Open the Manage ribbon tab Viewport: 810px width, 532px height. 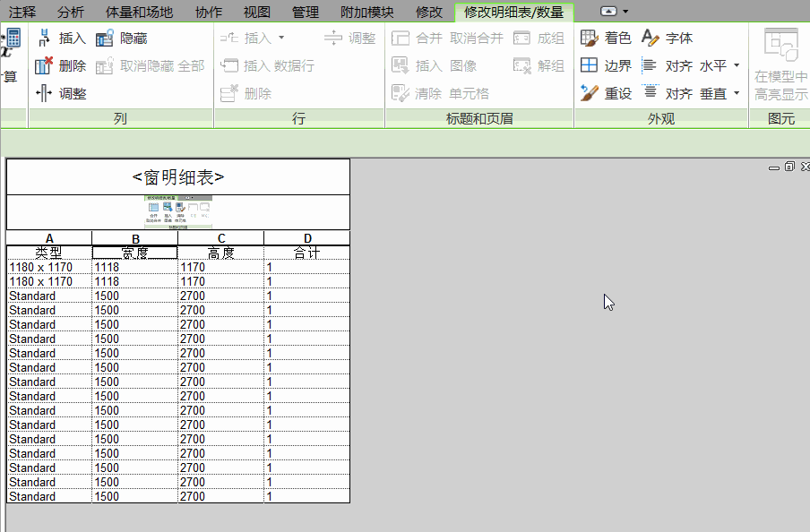coord(305,12)
